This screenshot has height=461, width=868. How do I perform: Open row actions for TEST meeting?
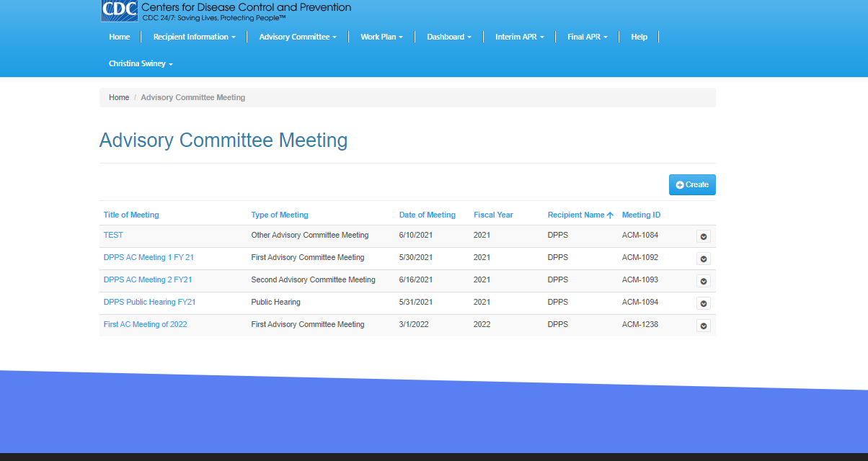(704, 236)
